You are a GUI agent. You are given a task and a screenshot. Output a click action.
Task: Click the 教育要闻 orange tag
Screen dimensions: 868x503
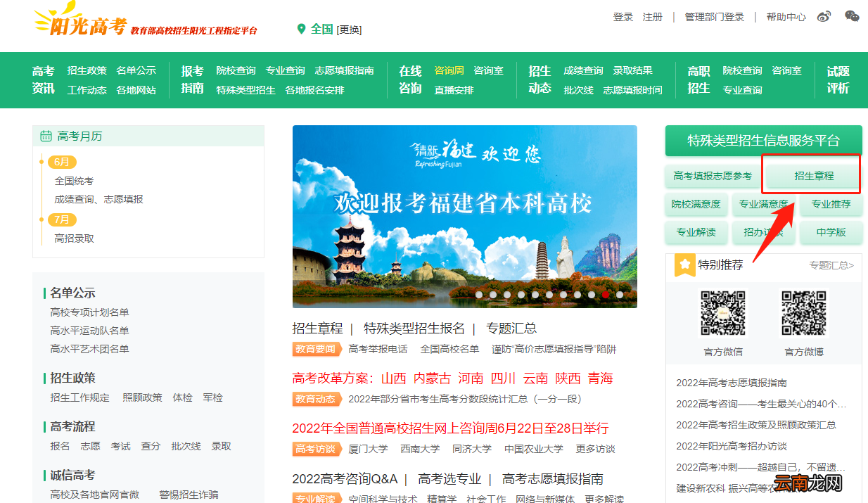click(317, 349)
